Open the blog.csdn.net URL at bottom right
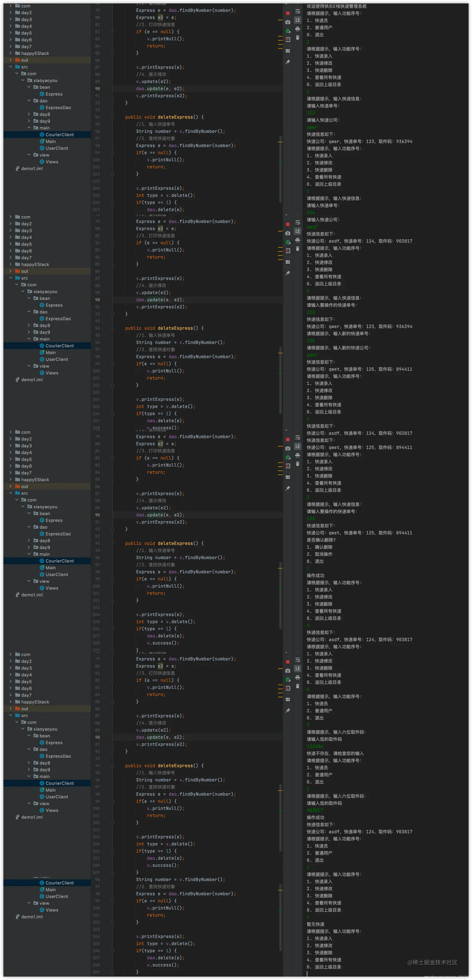The height and width of the screenshot is (980, 472). point(447,977)
